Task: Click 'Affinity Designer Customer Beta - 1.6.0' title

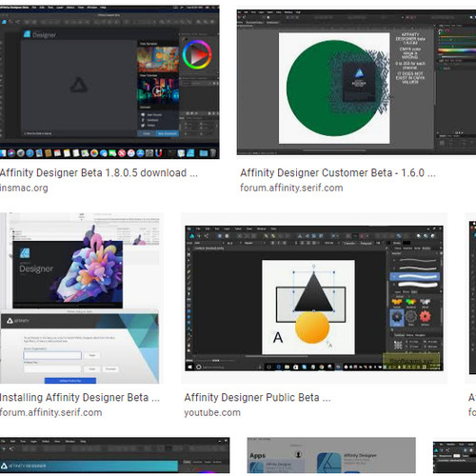Action: 338,173
